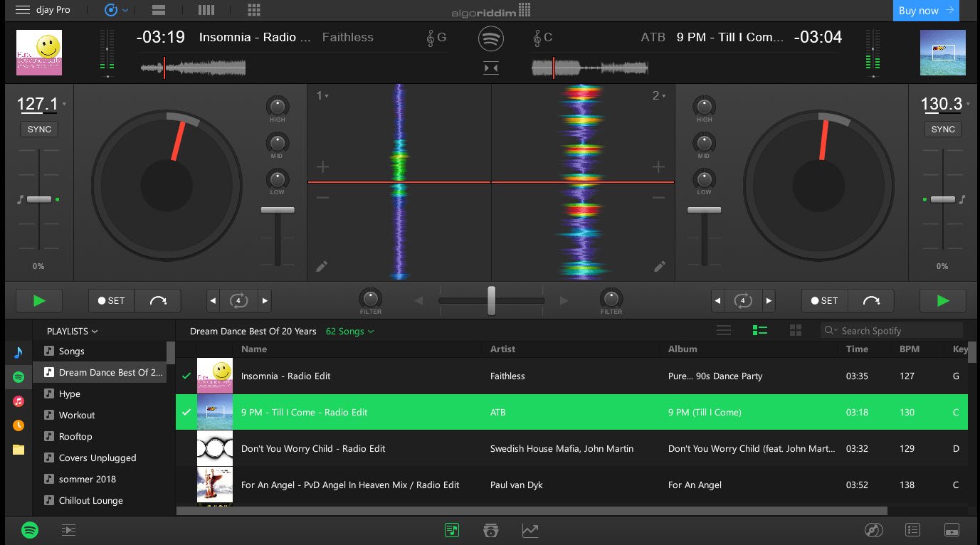Click the Spotify logo between the decks
Viewport: 980px width, 545px height.
490,38
